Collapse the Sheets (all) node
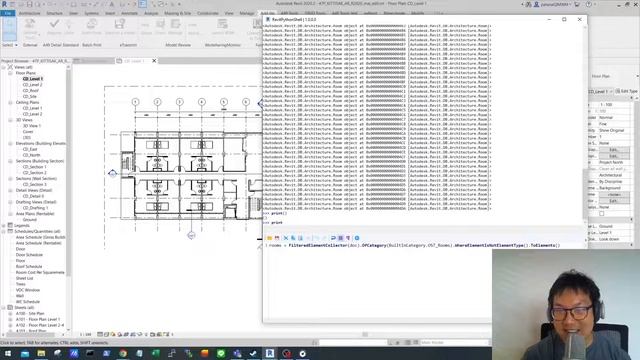The width and height of the screenshot is (640, 360). 4,308
